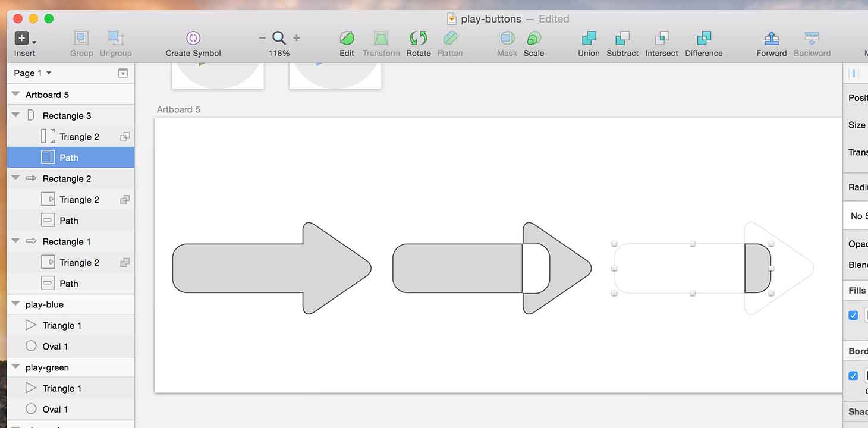Apply the Union boolean operation
868x428 pixels.
(x=589, y=38)
